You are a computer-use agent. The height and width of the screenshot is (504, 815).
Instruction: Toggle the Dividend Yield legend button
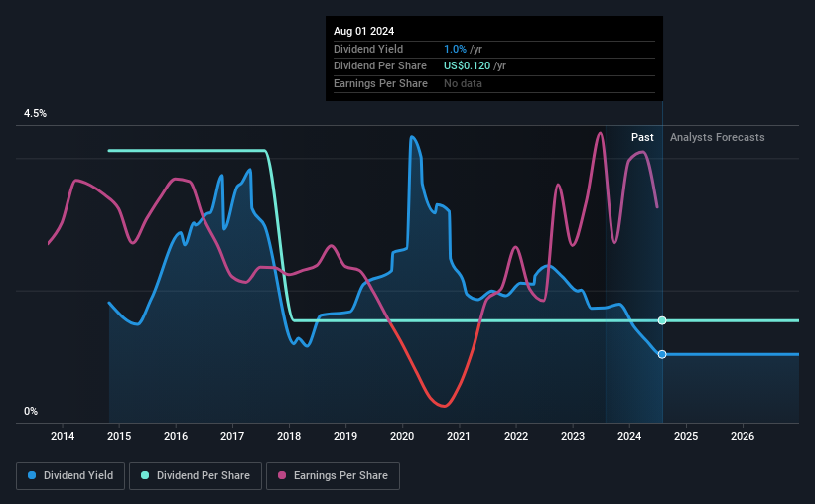pos(70,476)
